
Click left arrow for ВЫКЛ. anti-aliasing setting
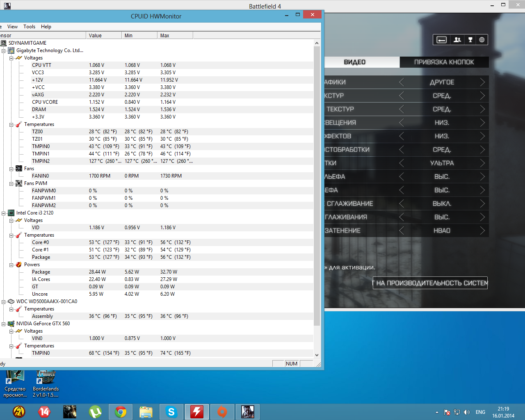coord(402,204)
